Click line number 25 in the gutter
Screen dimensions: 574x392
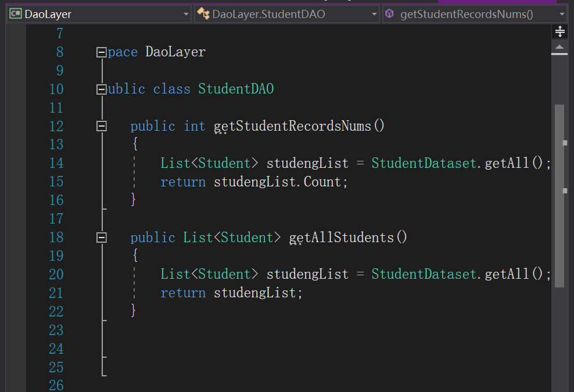pos(56,368)
